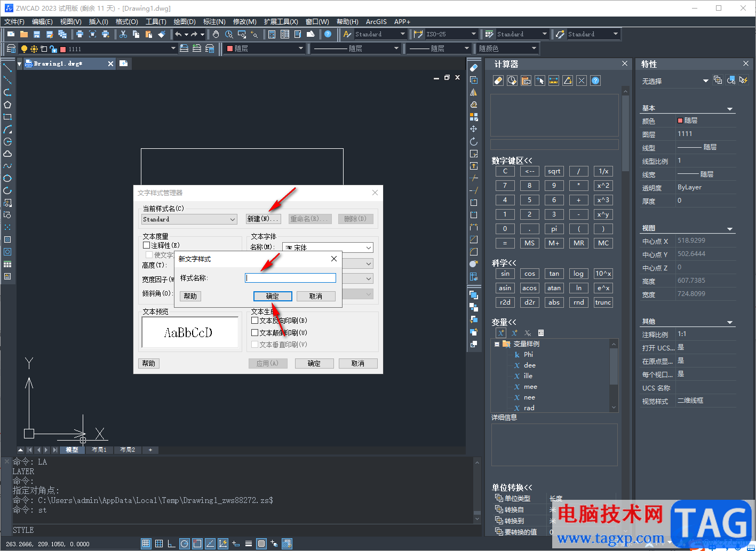Screen dimensions: 756x551
Task: Click calculator Get Coordinates pointer icon
Action: 540,81
